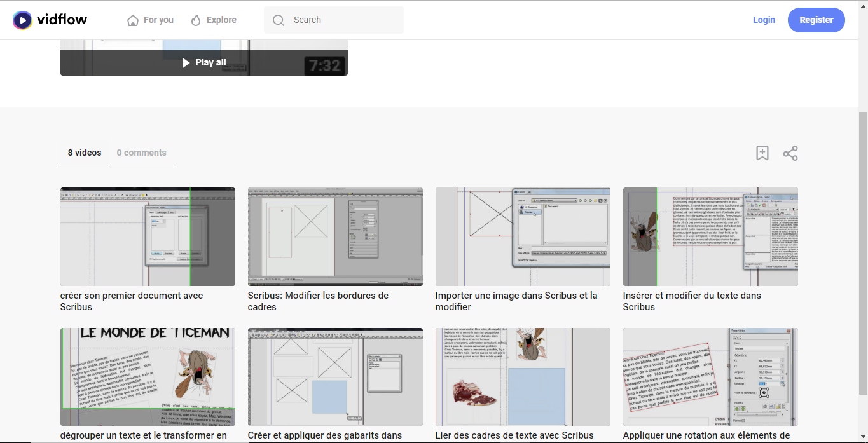
Task: Click title Importer une image dans Scribus
Action: coord(516,301)
